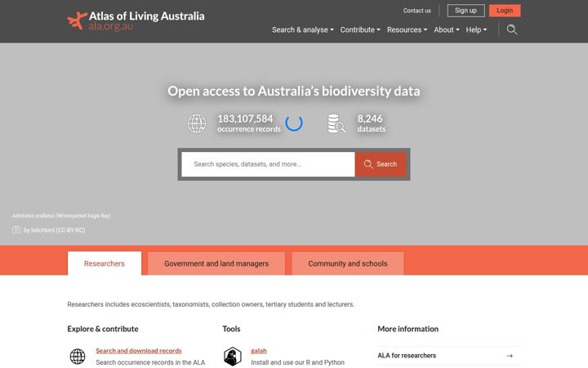This screenshot has height=368, width=588.
Task: Open the header search magnifier icon
Action: (511, 29)
